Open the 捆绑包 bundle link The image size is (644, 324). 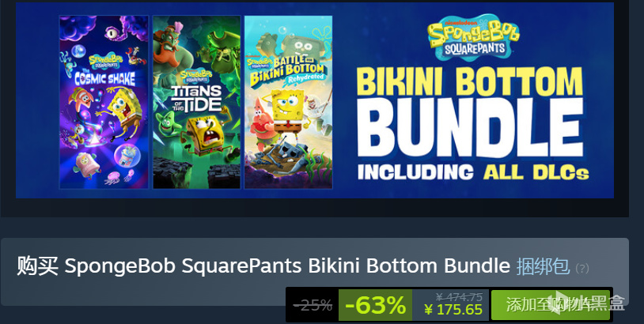pyautogui.click(x=543, y=266)
